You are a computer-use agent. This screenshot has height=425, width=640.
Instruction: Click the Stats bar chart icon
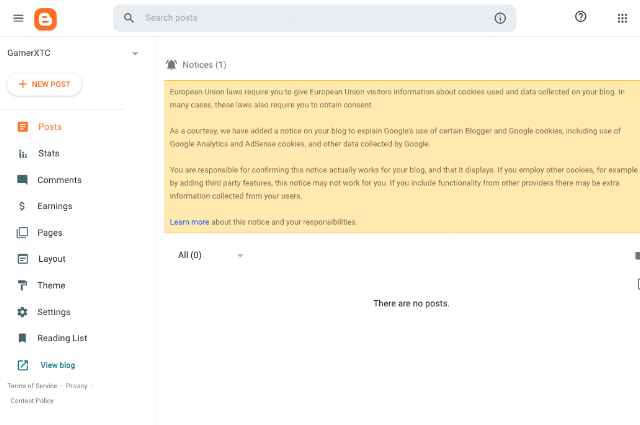(23, 154)
